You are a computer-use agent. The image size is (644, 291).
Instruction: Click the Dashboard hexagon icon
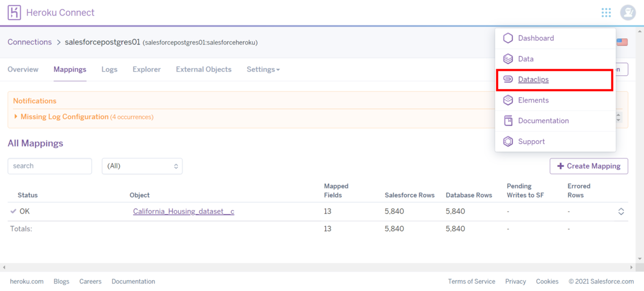click(x=508, y=38)
